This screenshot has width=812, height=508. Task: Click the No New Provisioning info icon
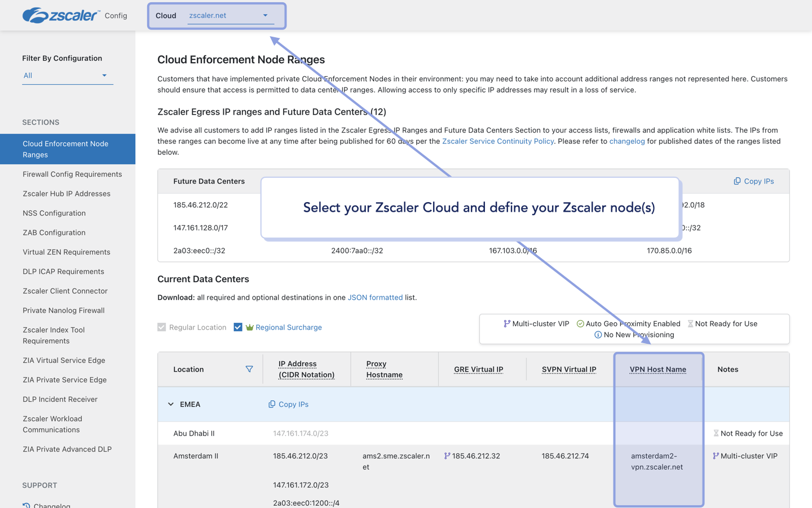(597, 334)
